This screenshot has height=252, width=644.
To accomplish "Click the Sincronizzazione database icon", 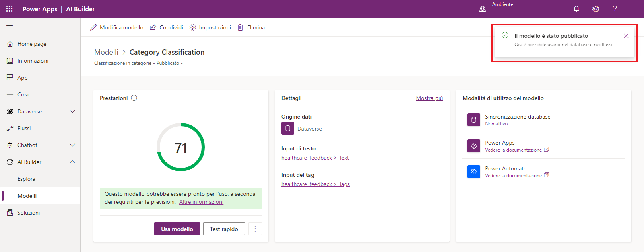I will click(474, 120).
